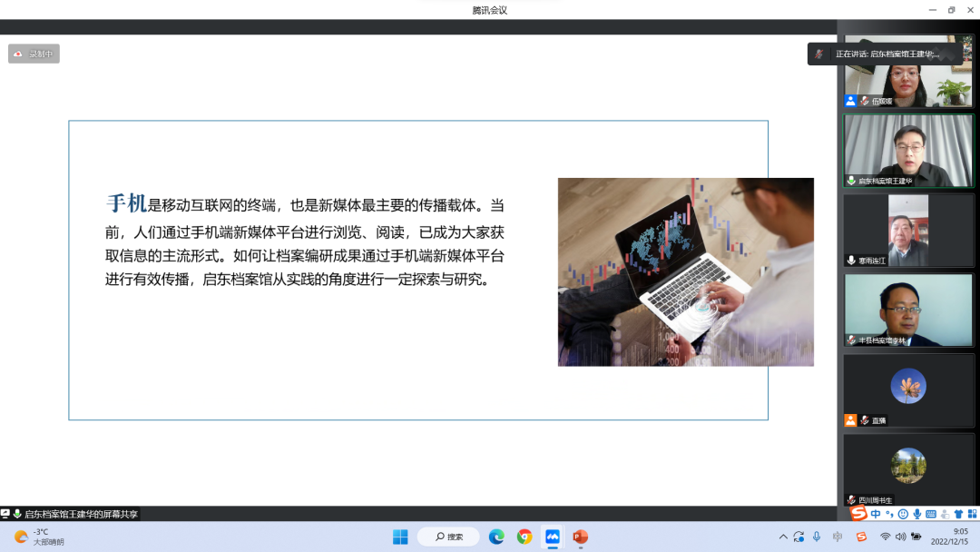Select top woman participant video tile
The image size is (980, 552).
[908, 71]
